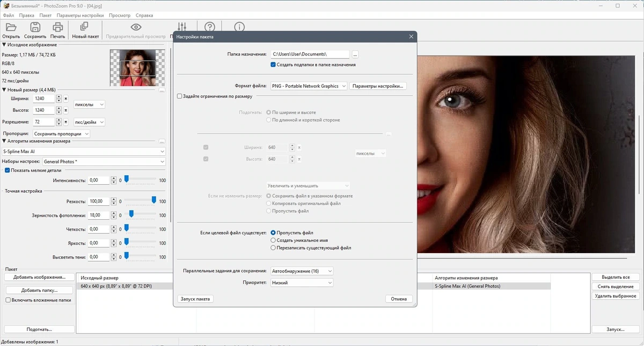The height and width of the screenshot is (346, 644).
Task: Click the Предварительный просмотр eye icon
Action: click(136, 27)
